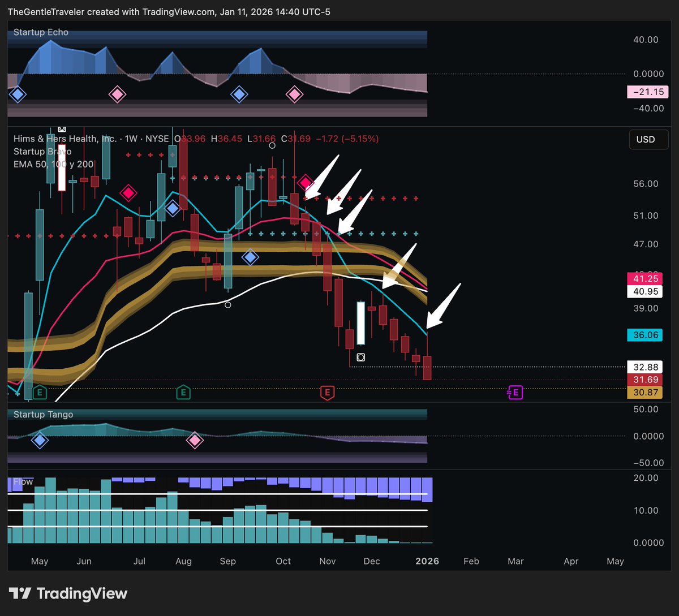Image resolution: width=679 pixels, height=616 pixels.
Task: Click the Jun label on the time axis
Action: [84, 561]
